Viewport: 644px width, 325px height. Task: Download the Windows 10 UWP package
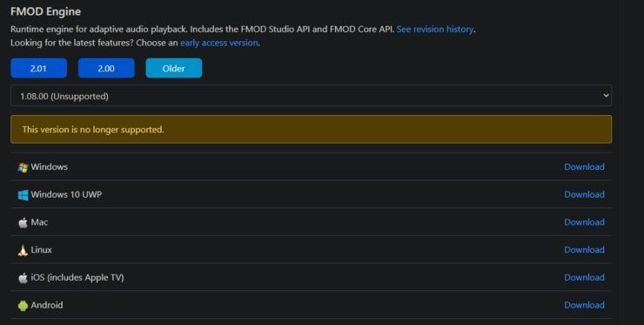tap(584, 194)
